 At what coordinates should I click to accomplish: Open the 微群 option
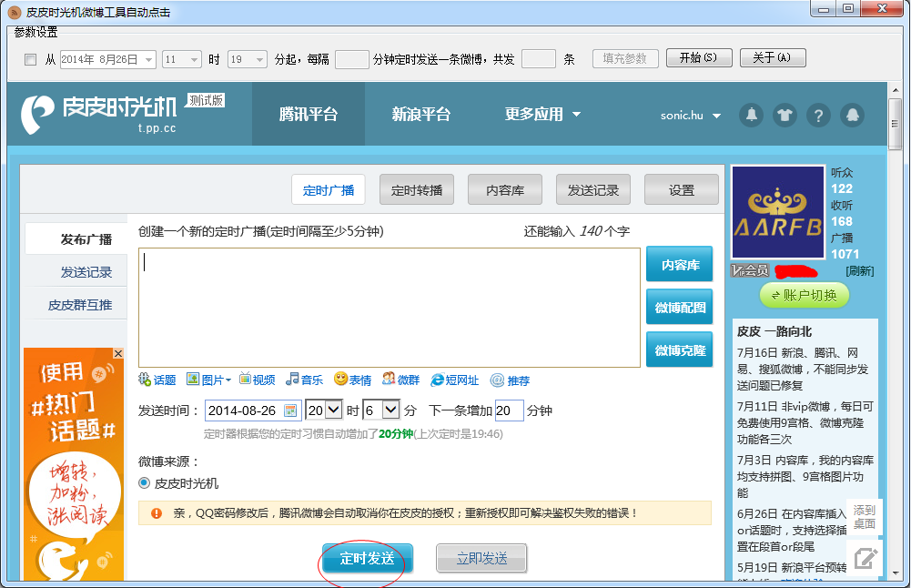(x=400, y=380)
